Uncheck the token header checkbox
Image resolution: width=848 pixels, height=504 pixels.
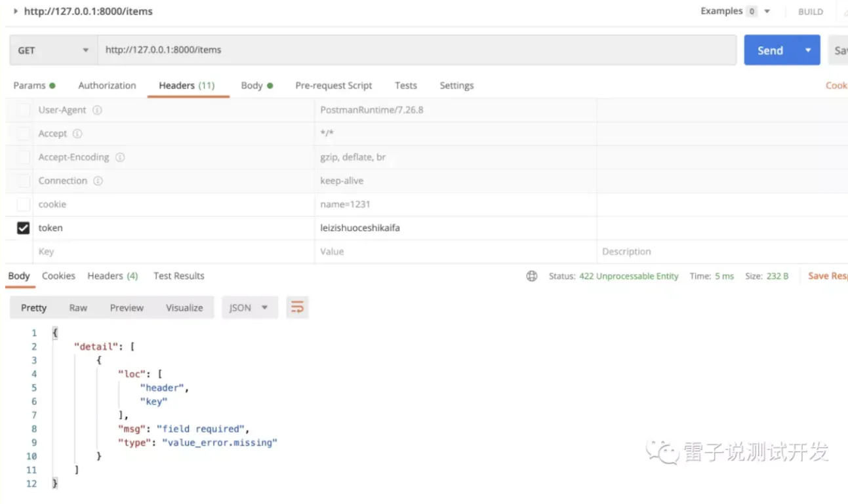[x=24, y=228]
